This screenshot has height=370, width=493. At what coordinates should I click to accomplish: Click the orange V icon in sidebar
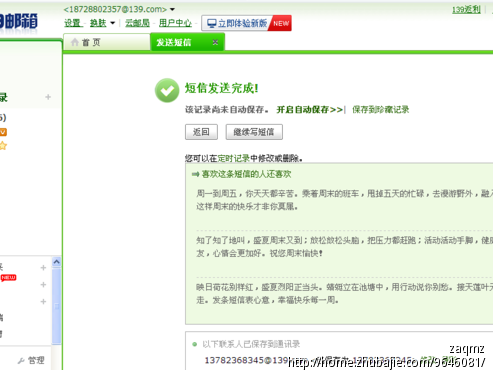tap(3, 132)
